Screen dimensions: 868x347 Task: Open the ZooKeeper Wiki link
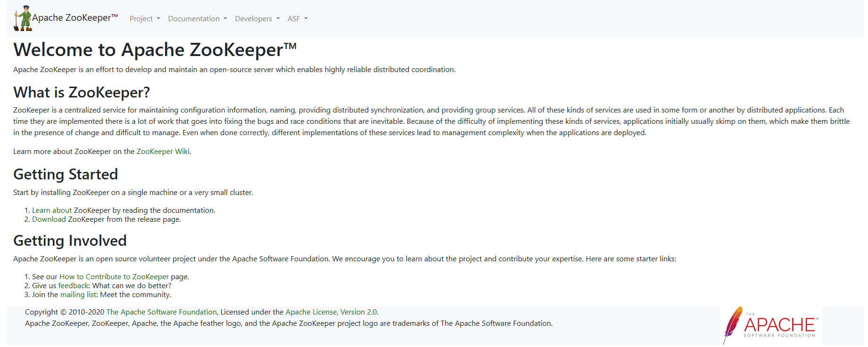[x=163, y=152]
